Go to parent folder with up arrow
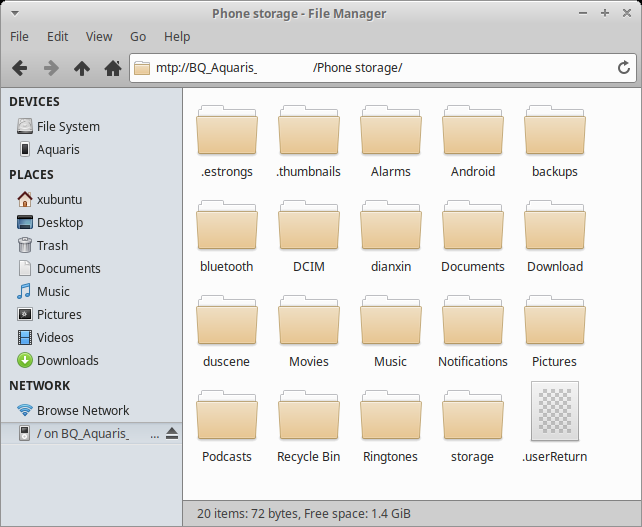This screenshot has height=527, width=642. point(81,68)
